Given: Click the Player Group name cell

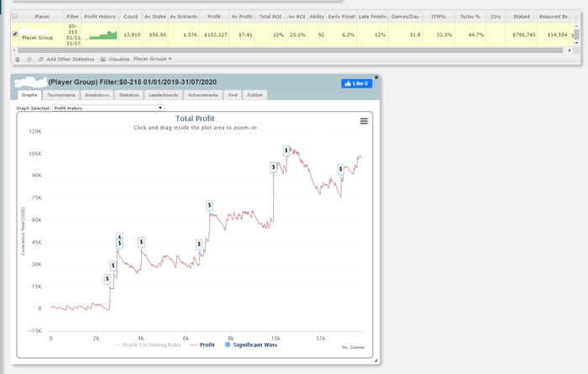Looking at the screenshot, I should click(42, 34).
